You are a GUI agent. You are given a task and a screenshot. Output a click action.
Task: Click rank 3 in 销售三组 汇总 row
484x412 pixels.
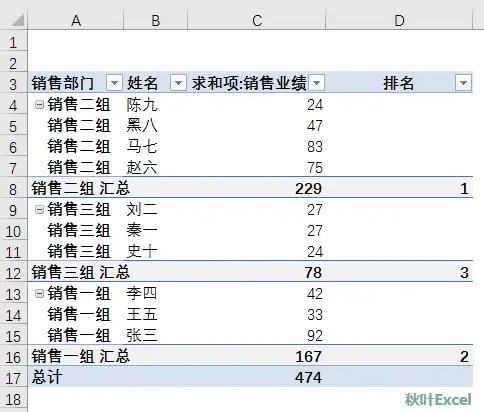[464, 273]
